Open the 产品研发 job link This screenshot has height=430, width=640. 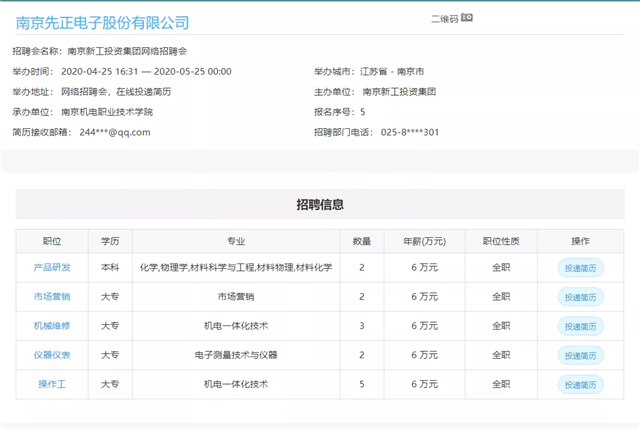(x=52, y=268)
